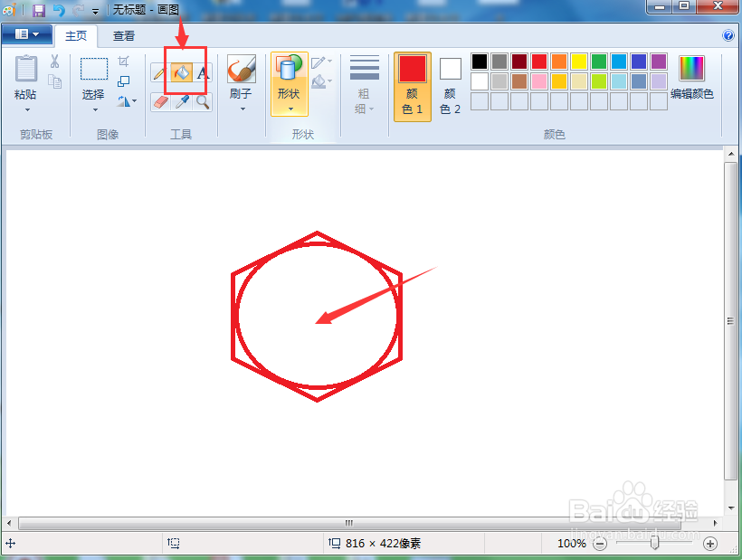Switch to the Home (主页) tab
The width and height of the screenshot is (742, 560).
(x=76, y=36)
